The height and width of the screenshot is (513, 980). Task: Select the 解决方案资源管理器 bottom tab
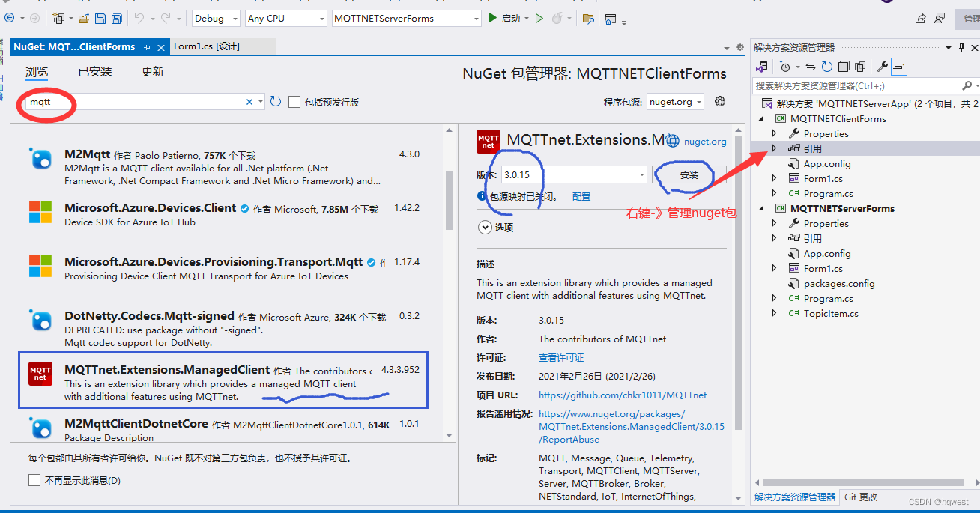coord(795,497)
